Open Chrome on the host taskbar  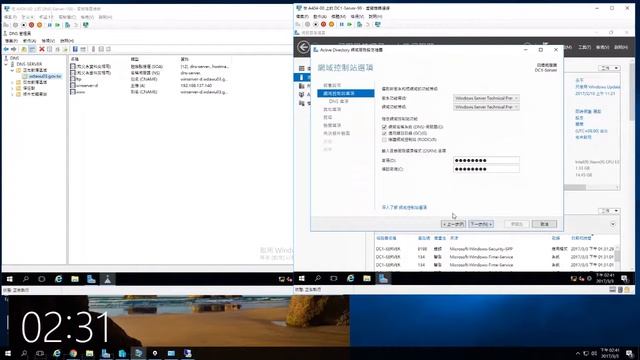(x=73, y=353)
